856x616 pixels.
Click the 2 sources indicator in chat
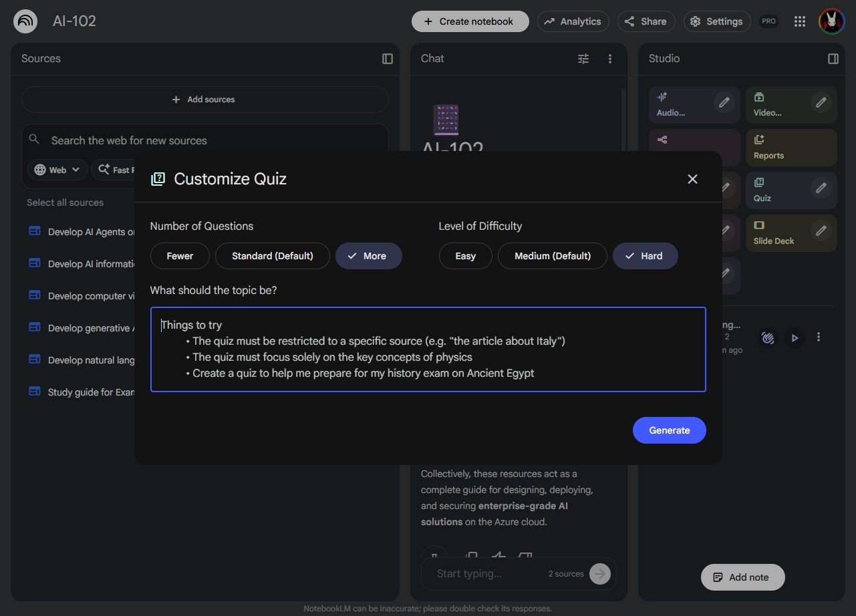[566, 574]
